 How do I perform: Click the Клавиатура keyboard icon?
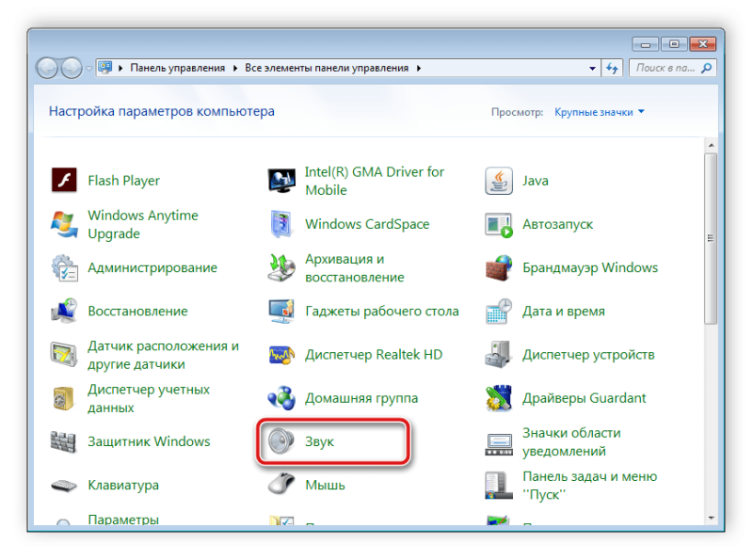tap(64, 486)
